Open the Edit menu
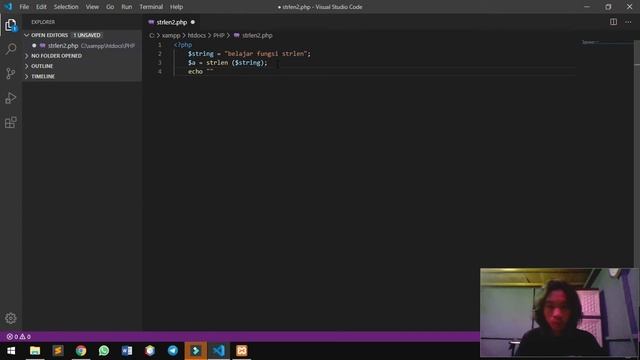 click(x=41, y=7)
